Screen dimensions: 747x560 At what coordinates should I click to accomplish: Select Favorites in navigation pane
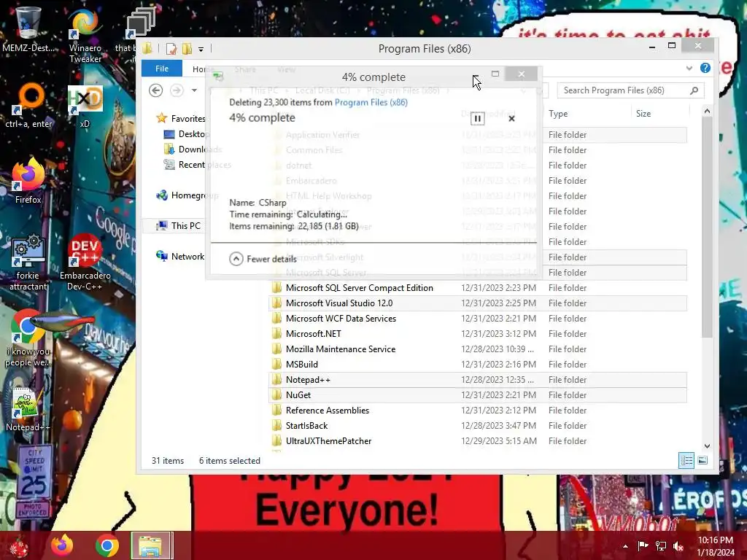181,119
